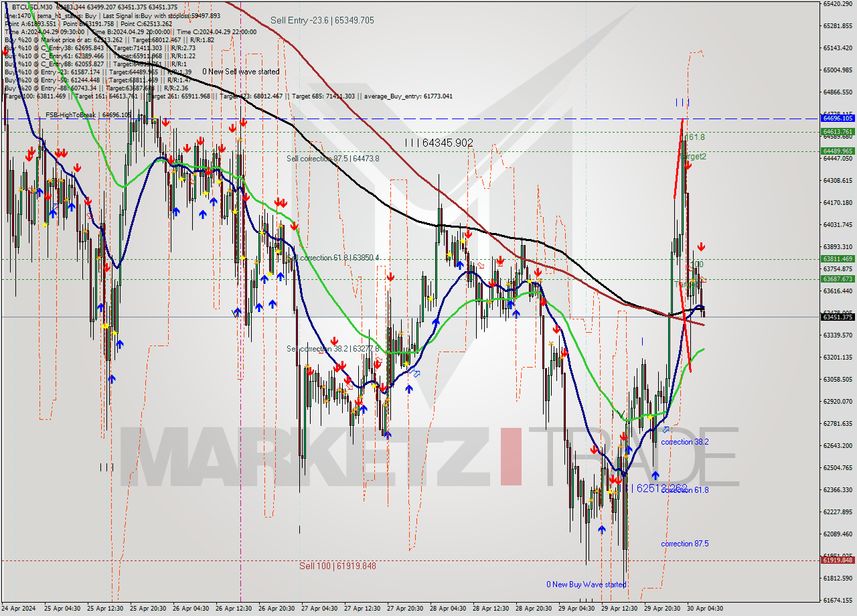
Task: Click the 'Target2' label near the peak
Action: (694, 157)
